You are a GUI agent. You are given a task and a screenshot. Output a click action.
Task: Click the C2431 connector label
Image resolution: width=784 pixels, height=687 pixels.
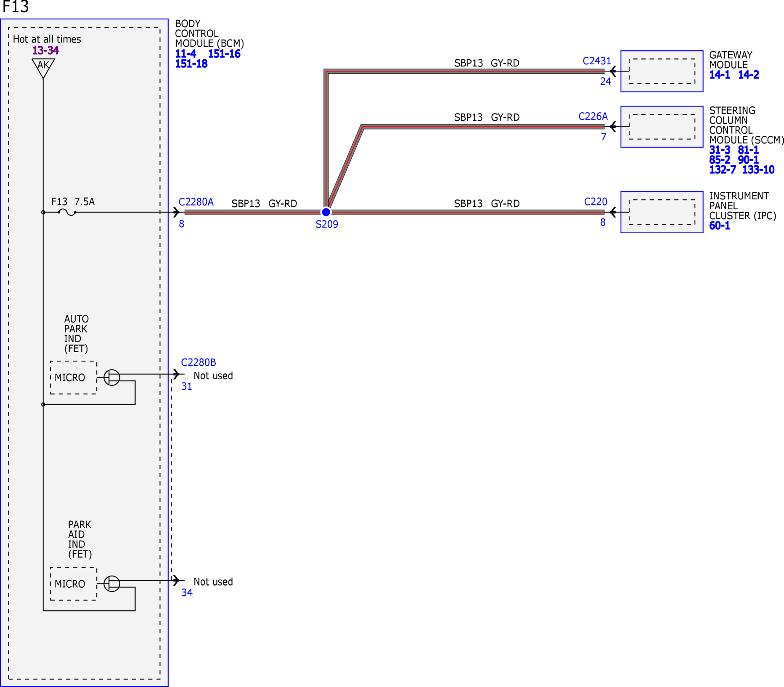(x=597, y=61)
